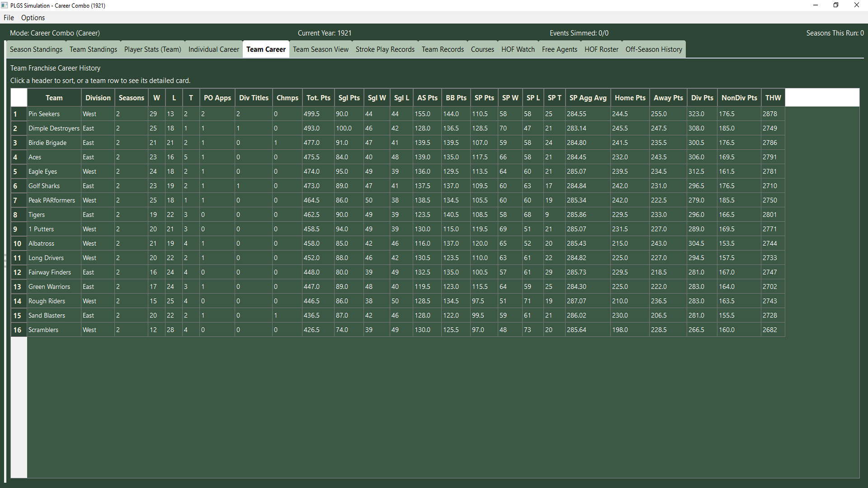Sort the table by the Team column
The height and width of the screenshot is (488, 868).
tap(54, 97)
